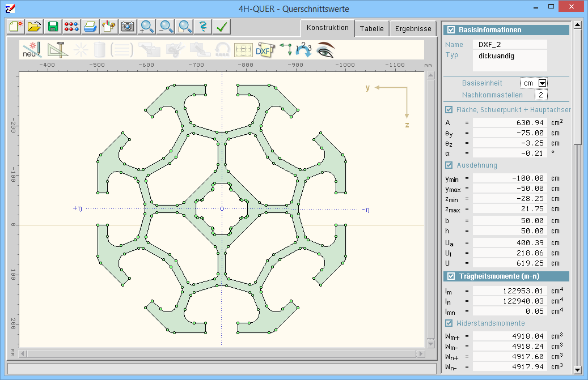Image resolution: width=588 pixels, height=380 pixels.
Task: Switch to the Tabelle tab
Action: (x=371, y=29)
